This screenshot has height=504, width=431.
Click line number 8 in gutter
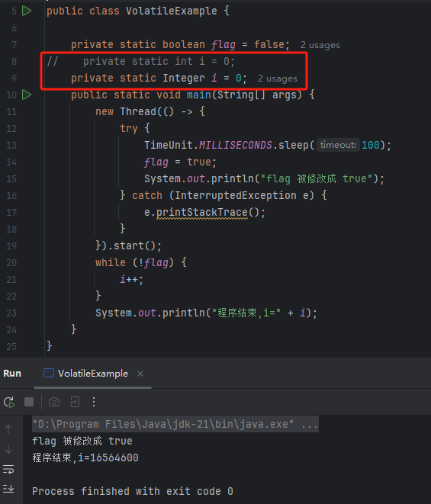14,62
